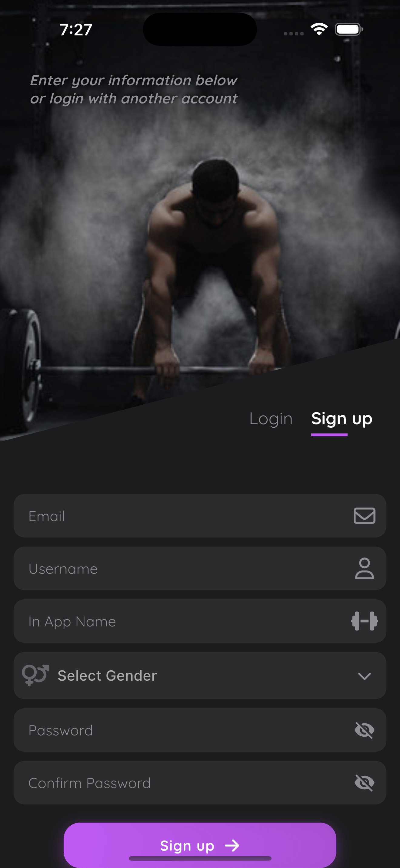Open the Select Gender dropdown
This screenshot has width=400, height=868.
200,675
